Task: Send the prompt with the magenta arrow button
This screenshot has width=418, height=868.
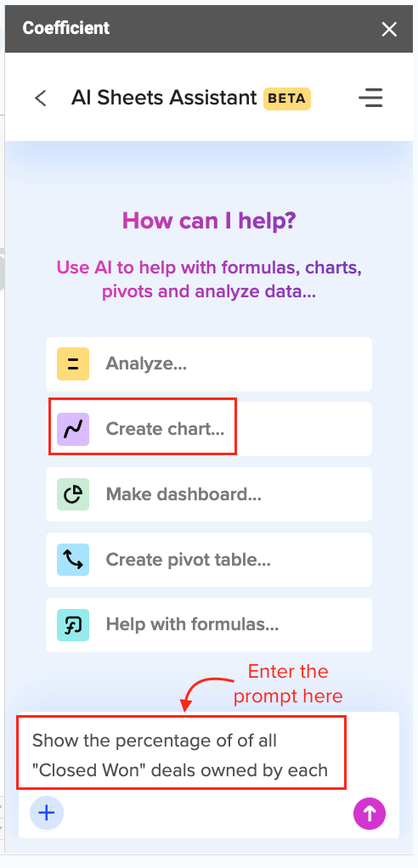Action: pos(370,813)
